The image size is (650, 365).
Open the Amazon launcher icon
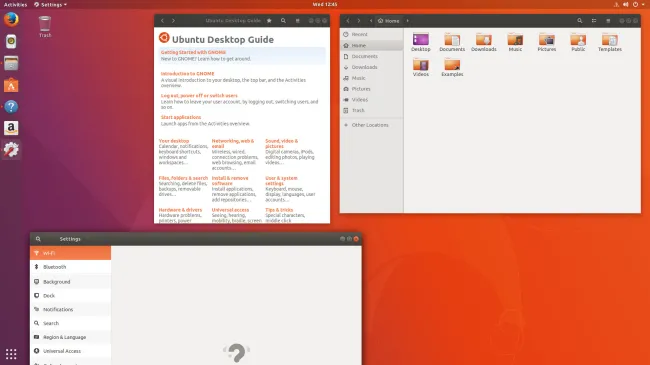point(11,128)
